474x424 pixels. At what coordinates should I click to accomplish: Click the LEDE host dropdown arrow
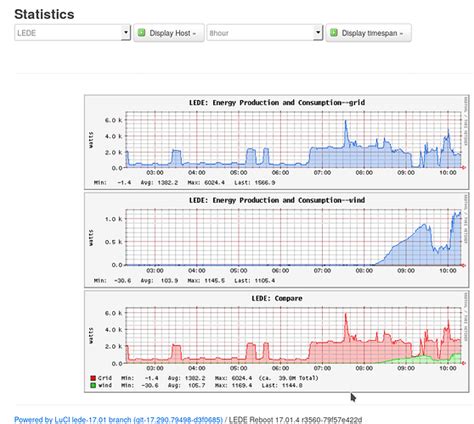126,33
